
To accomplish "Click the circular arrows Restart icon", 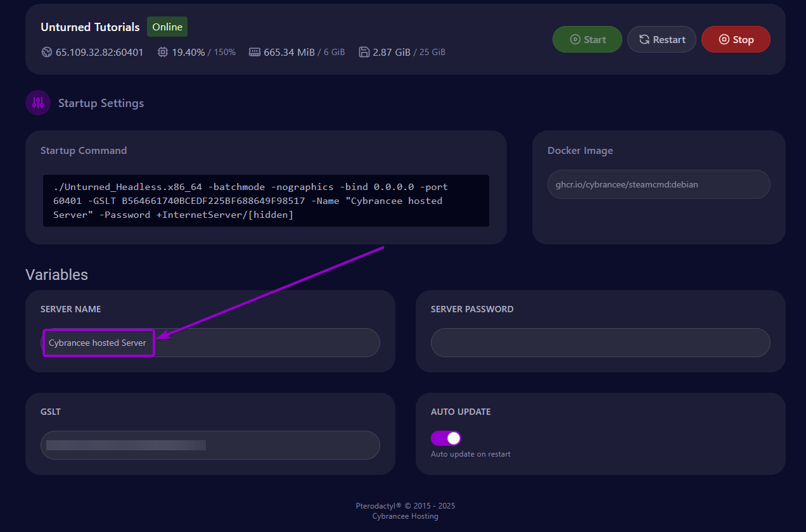I will 644,39.
